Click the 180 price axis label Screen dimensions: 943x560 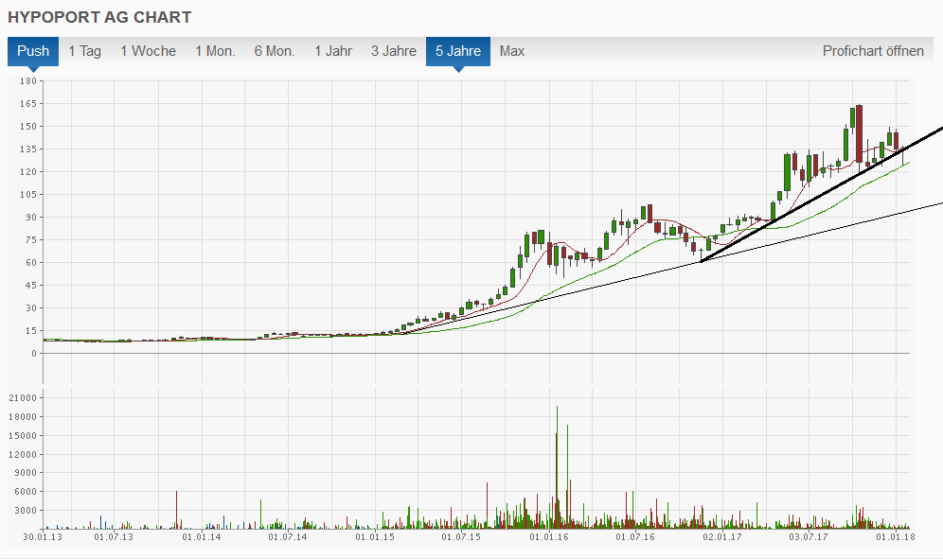click(x=28, y=80)
